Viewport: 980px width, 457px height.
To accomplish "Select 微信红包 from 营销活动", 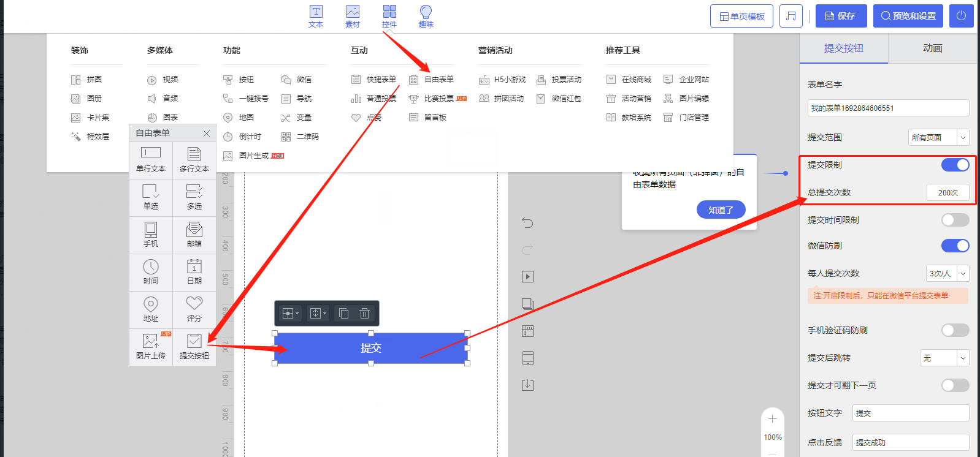I will (559, 99).
